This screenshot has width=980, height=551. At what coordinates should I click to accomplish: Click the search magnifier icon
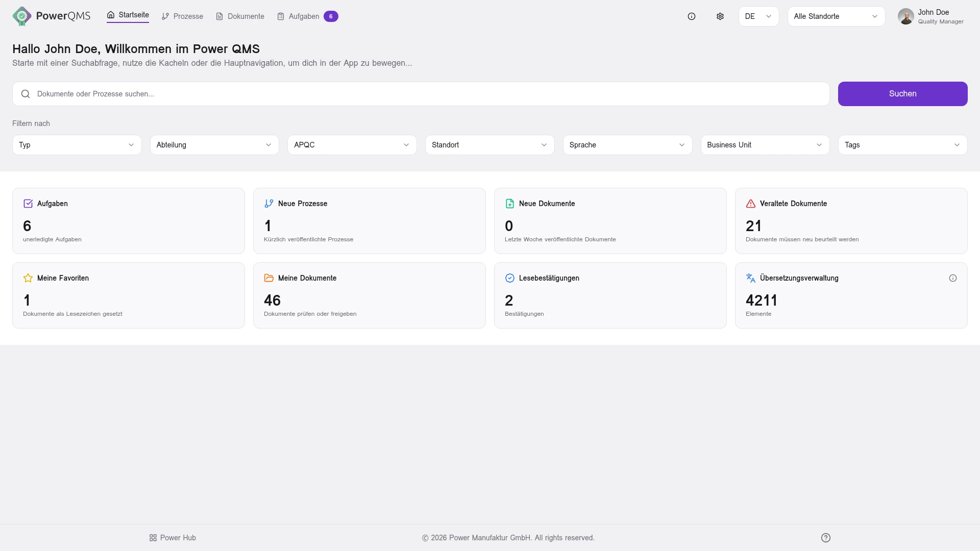26,94
